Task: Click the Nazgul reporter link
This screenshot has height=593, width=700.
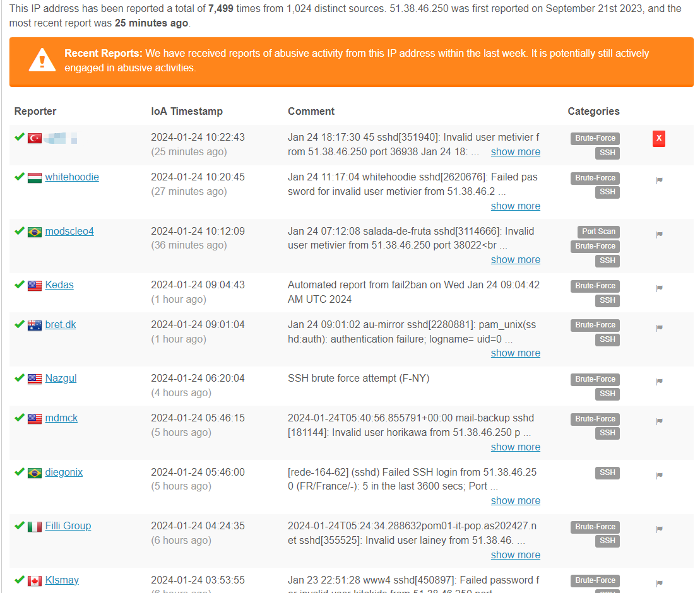Action: (x=61, y=378)
